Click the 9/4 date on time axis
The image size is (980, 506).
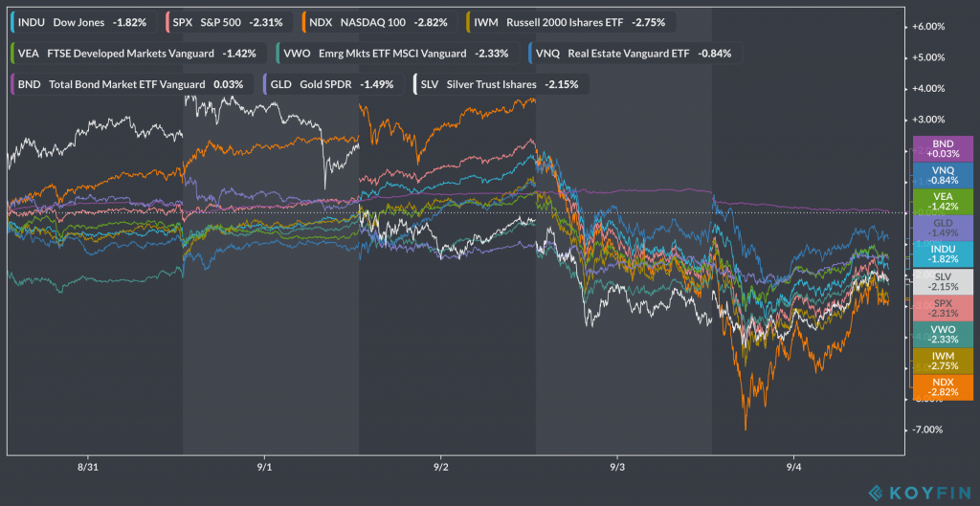pos(794,468)
